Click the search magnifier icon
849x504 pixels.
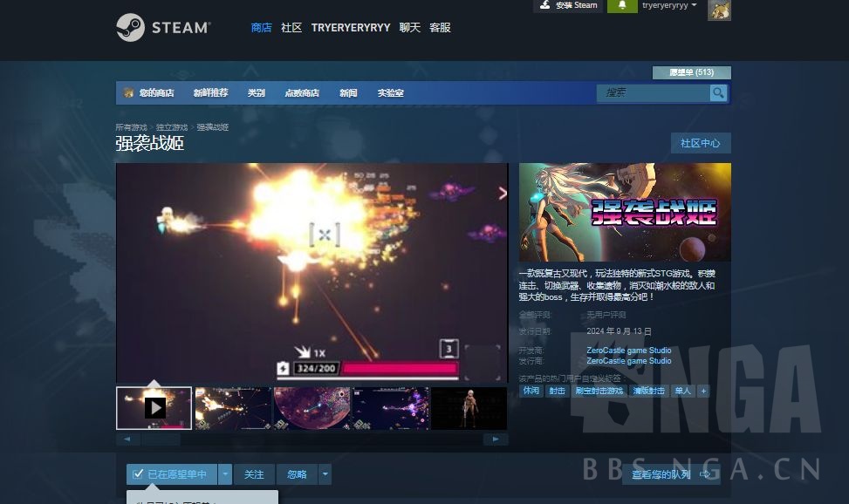coord(718,93)
